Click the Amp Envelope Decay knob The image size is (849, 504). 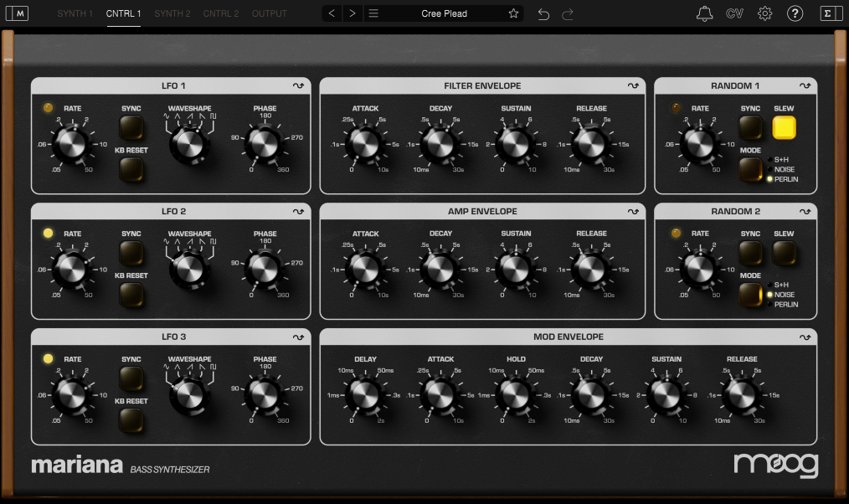(x=440, y=269)
